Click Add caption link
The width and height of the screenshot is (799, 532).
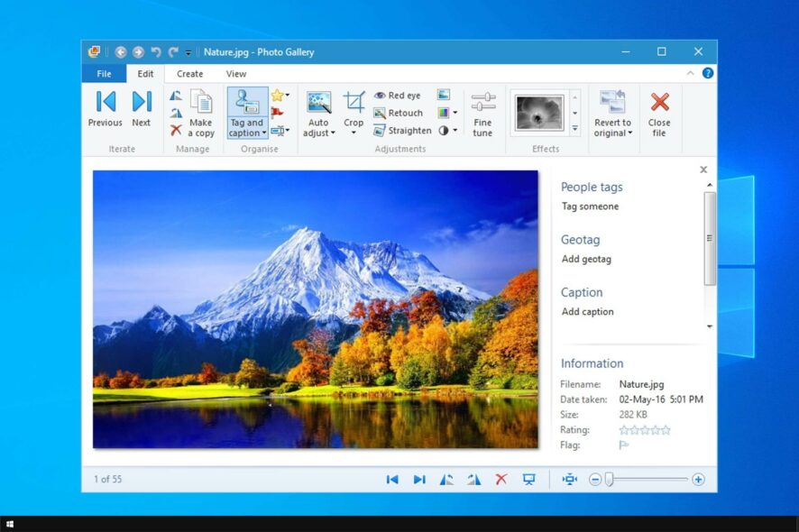pyautogui.click(x=588, y=312)
